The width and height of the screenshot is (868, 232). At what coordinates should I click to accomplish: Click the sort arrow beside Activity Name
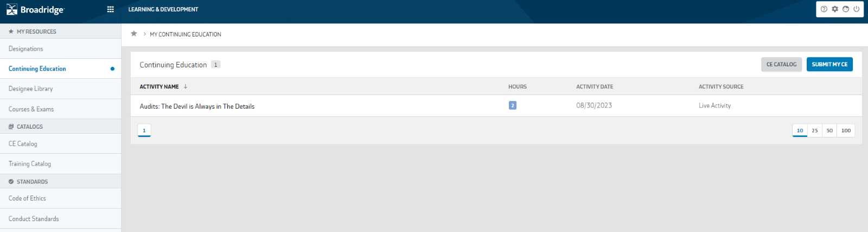[186, 86]
